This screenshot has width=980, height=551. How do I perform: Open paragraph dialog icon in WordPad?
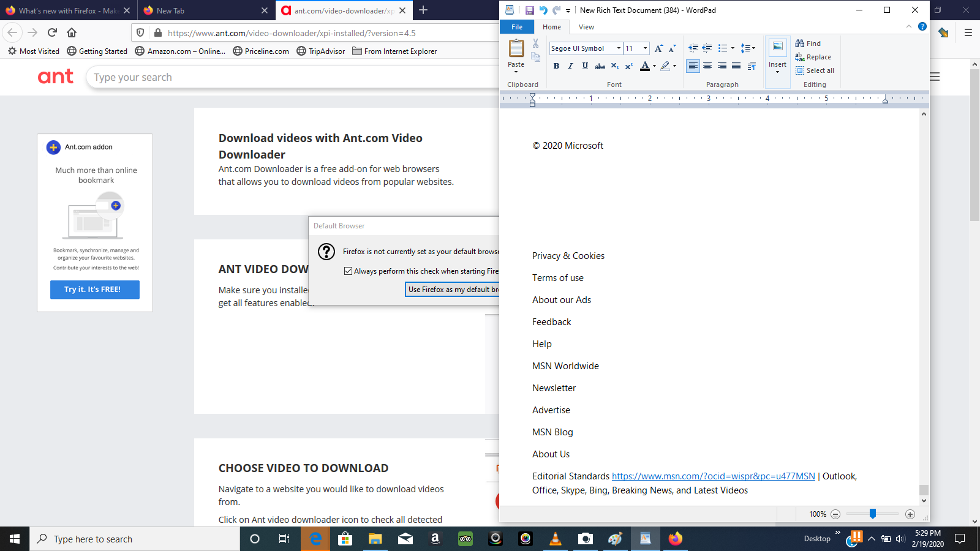coord(752,66)
